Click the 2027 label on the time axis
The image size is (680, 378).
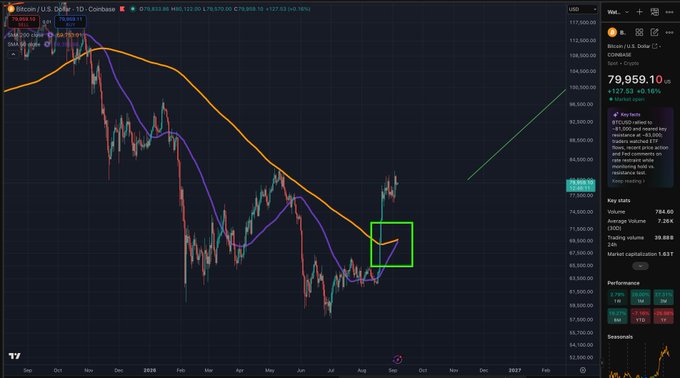pos(515,370)
